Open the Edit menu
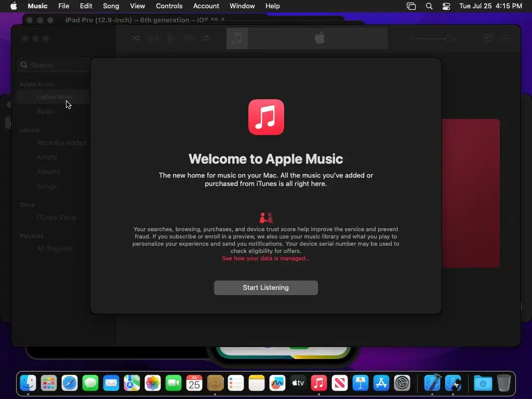This screenshot has width=532, height=399. (x=86, y=6)
